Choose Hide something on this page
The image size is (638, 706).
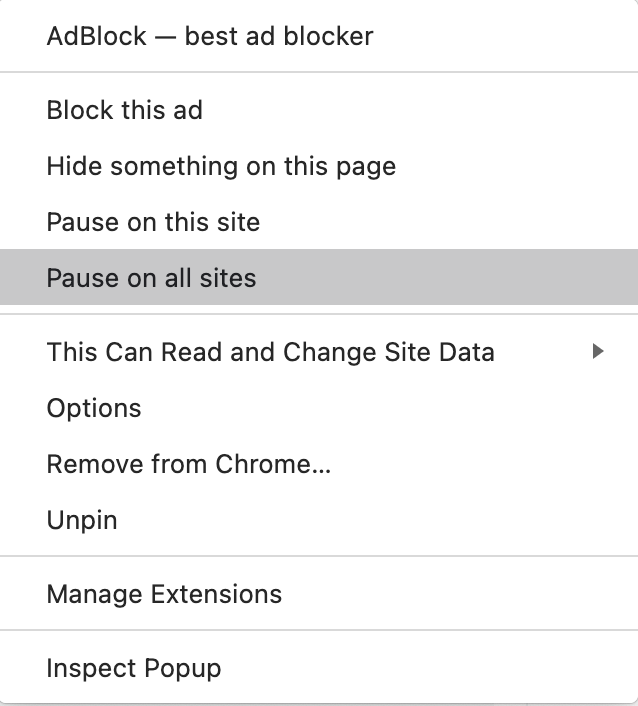pos(221,166)
